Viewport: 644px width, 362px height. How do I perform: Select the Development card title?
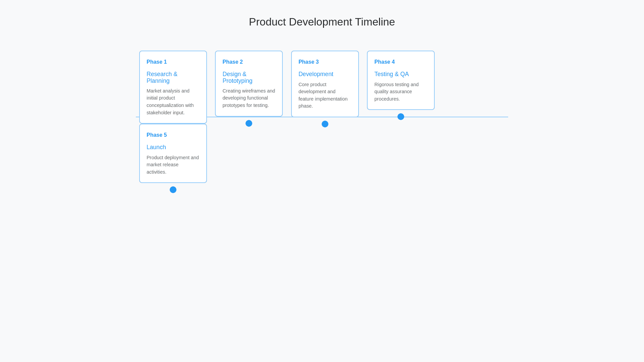(316, 74)
